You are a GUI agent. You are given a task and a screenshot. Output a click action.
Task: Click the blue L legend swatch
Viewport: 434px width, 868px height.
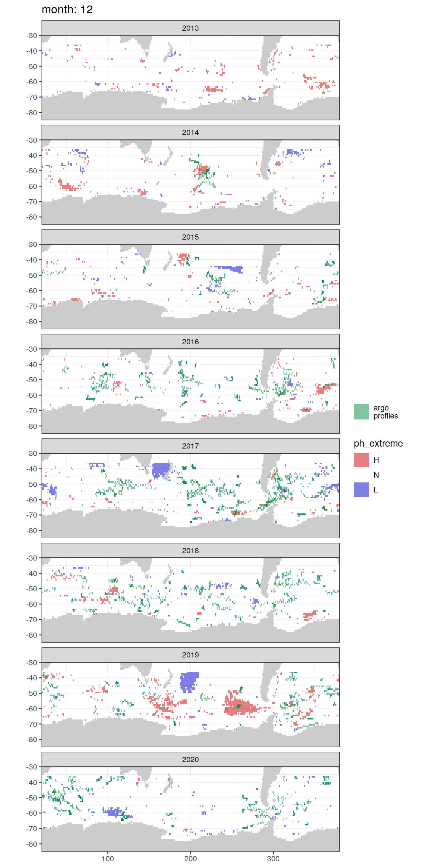(x=361, y=490)
